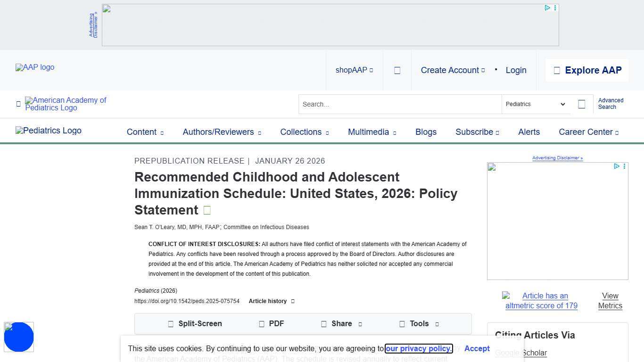This screenshot has height=362, width=644.
Task: Read our privacy policy
Action: click(419, 348)
